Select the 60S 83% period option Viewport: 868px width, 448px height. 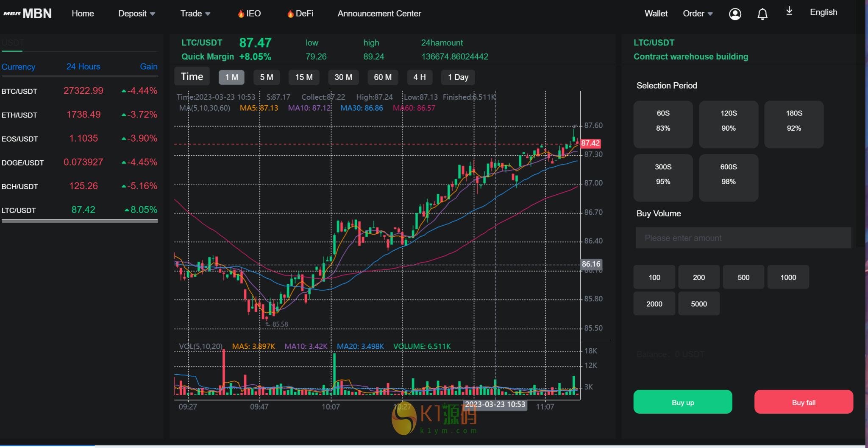pyautogui.click(x=663, y=124)
